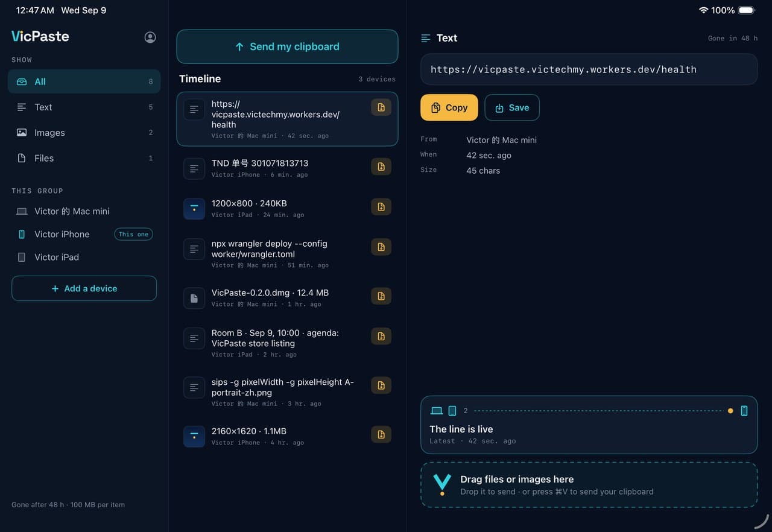Click the phone icon at the line's right end
772x532 pixels.
tap(744, 411)
